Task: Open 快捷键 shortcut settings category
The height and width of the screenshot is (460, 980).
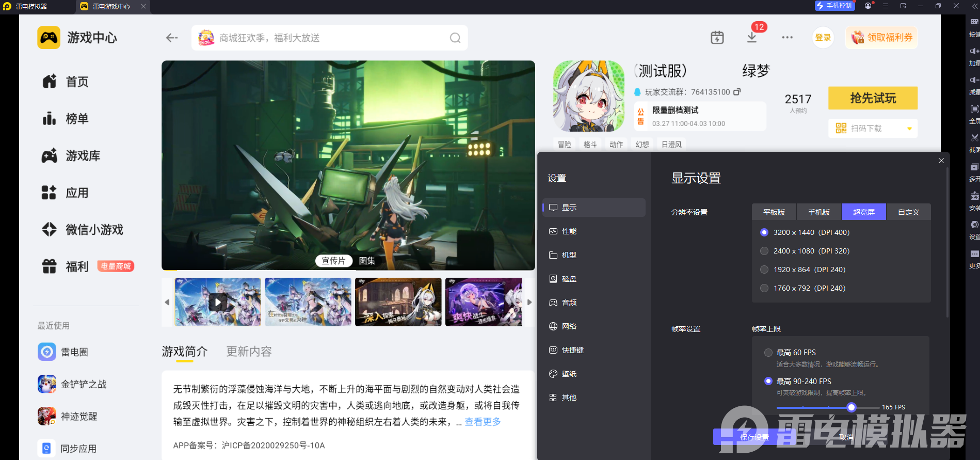Action: (x=594, y=350)
